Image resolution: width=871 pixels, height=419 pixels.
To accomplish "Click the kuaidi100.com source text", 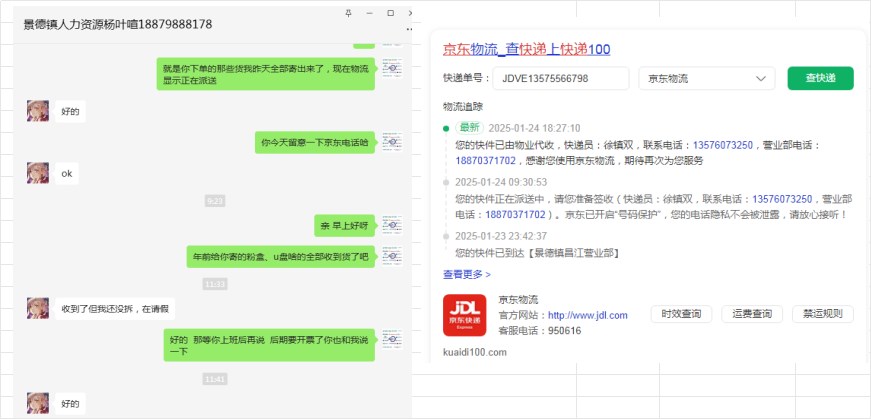I will [475, 352].
